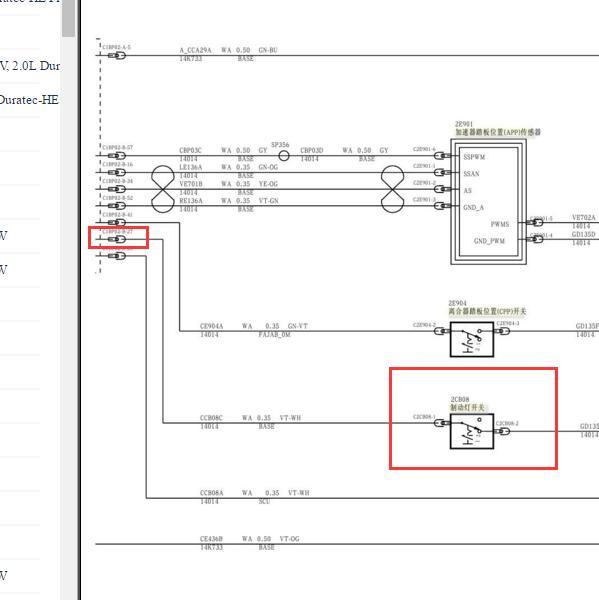599x600 pixels.
Task: Open the 加速器踏板位置(APP)传感器 component label
Action: pos(498,132)
